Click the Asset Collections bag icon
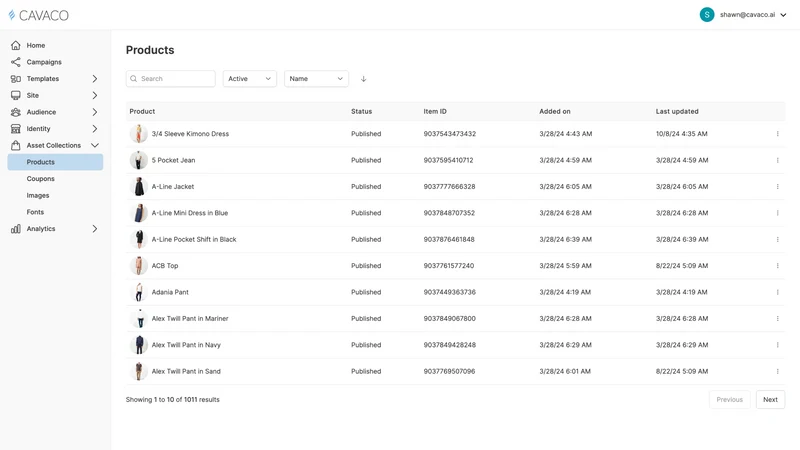The image size is (800, 450). point(16,145)
